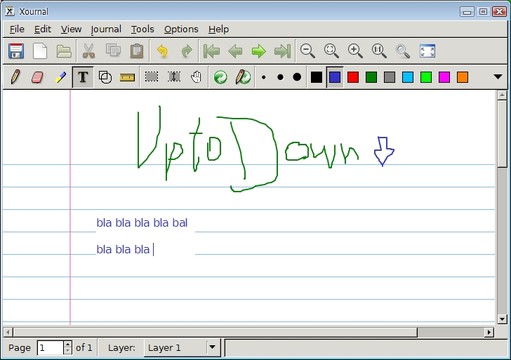The height and width of the screenshot is (360, 511).
Task: Select the Eraser tool
Action: point(37,77)
